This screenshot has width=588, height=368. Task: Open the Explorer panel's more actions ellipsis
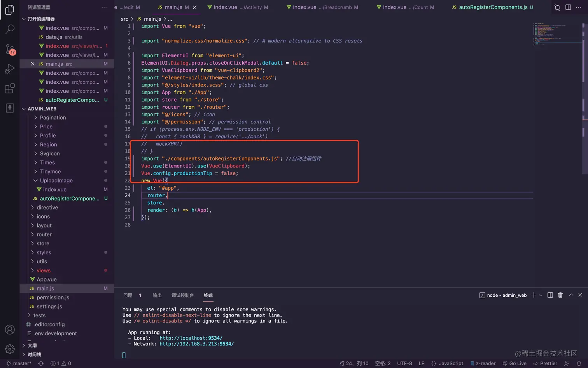(x=105, y=7)
